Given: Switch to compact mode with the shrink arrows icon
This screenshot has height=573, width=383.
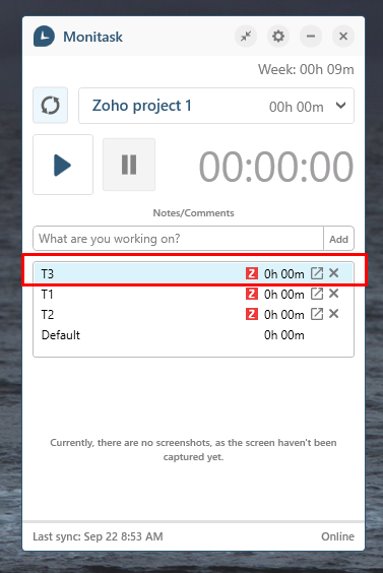Looking at the screenshot, I should click(x=246, y=36).
